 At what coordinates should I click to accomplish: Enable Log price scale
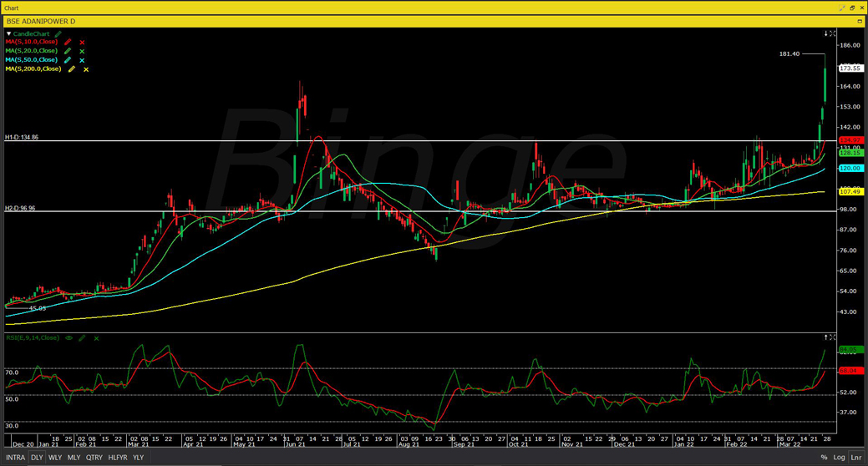840,458
